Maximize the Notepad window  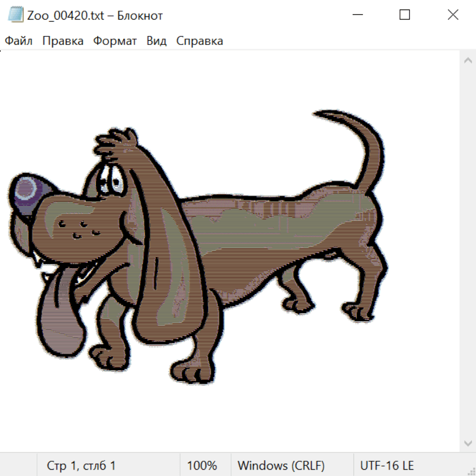coord(405,15)
